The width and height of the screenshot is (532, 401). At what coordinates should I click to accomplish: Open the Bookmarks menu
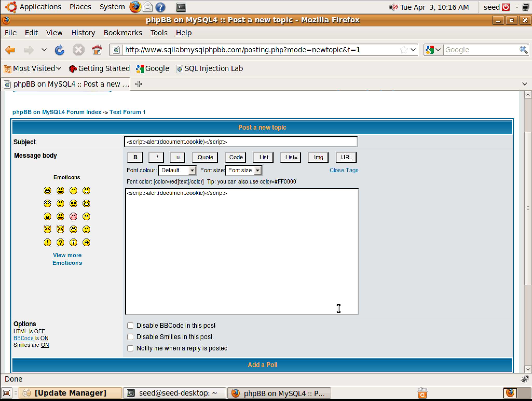(123, 33)
